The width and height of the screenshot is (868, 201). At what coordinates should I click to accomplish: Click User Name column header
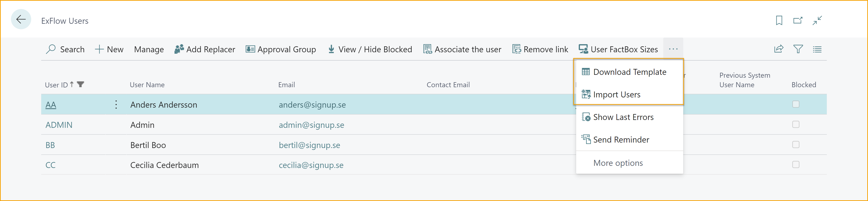click(147, 85)
